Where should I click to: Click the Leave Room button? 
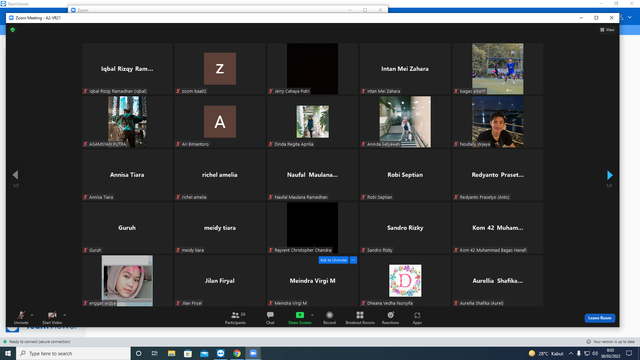pyautogui.click(x=600, y=318)
